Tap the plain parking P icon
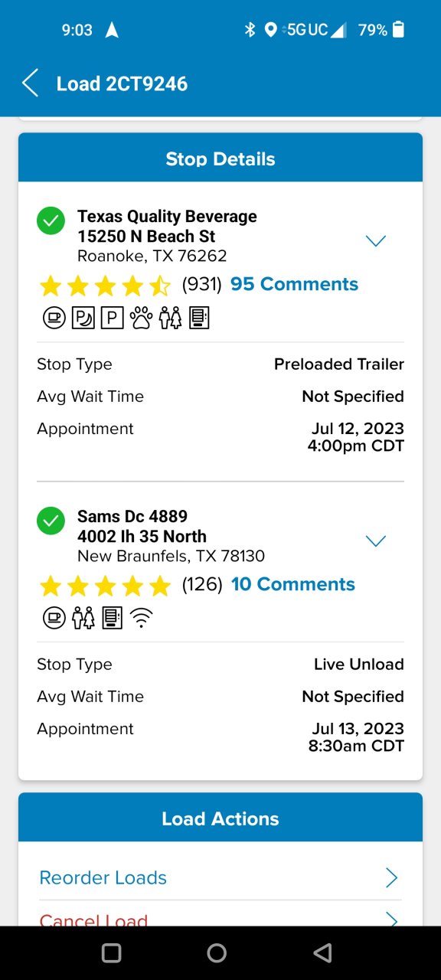This screenshot has width=441, height=980. (x=112, y=317)
